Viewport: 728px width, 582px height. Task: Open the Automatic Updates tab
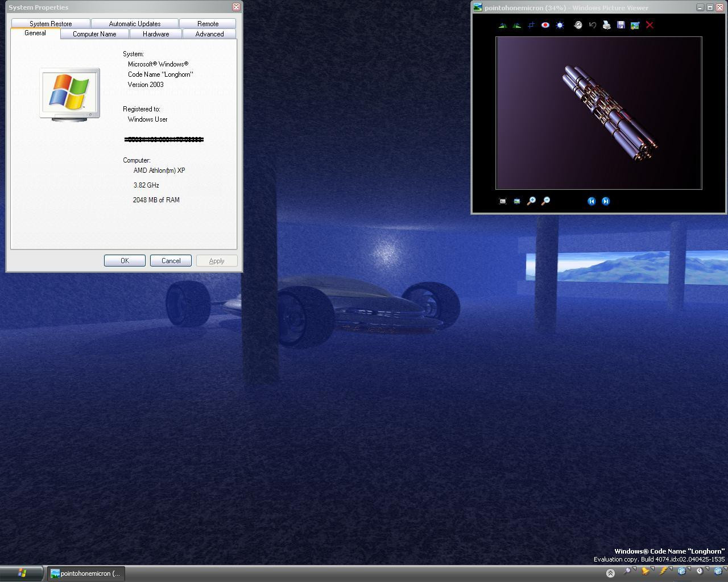(x=135, y=24)
